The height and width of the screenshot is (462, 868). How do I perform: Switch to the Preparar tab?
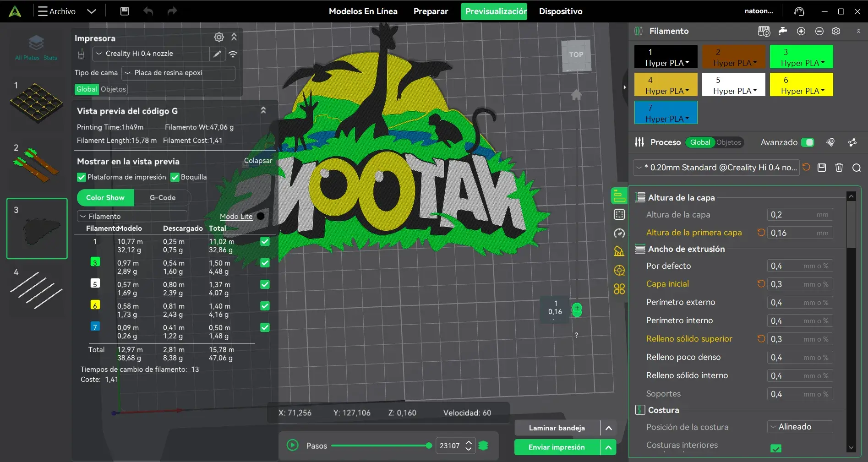[x=431, y=11]
